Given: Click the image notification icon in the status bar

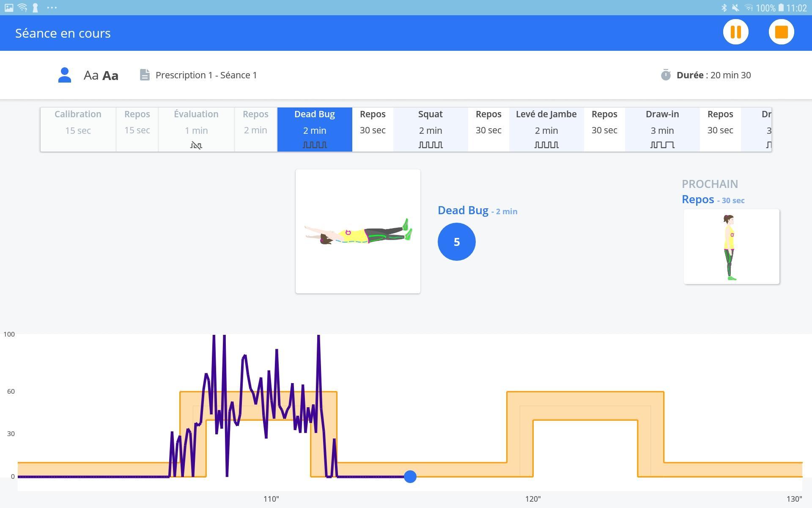Looking at the screenshot, I should point(9,8).
